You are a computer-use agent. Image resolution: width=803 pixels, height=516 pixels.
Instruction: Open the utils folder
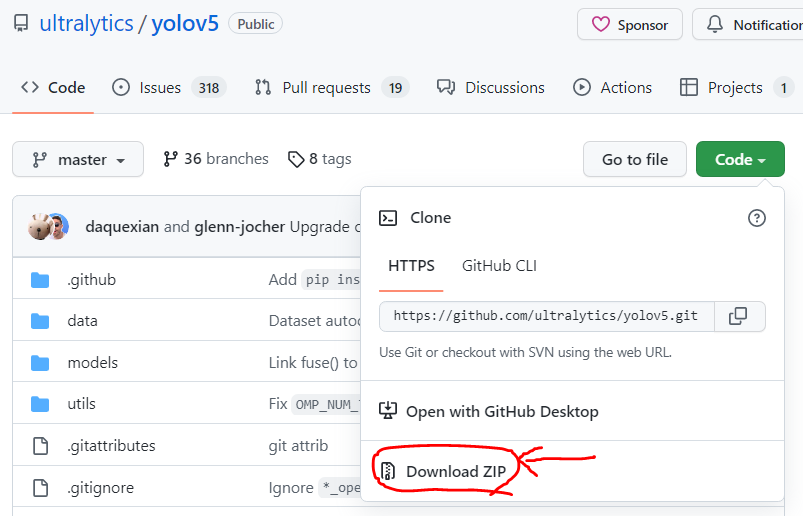tap(81, 403)
